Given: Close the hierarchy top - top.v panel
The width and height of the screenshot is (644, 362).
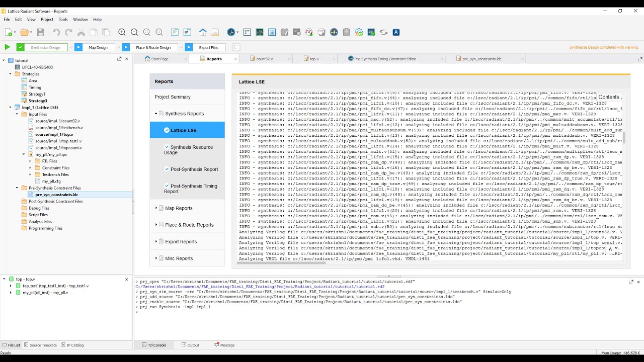Looking at the screenshot, I should point(126,279).
